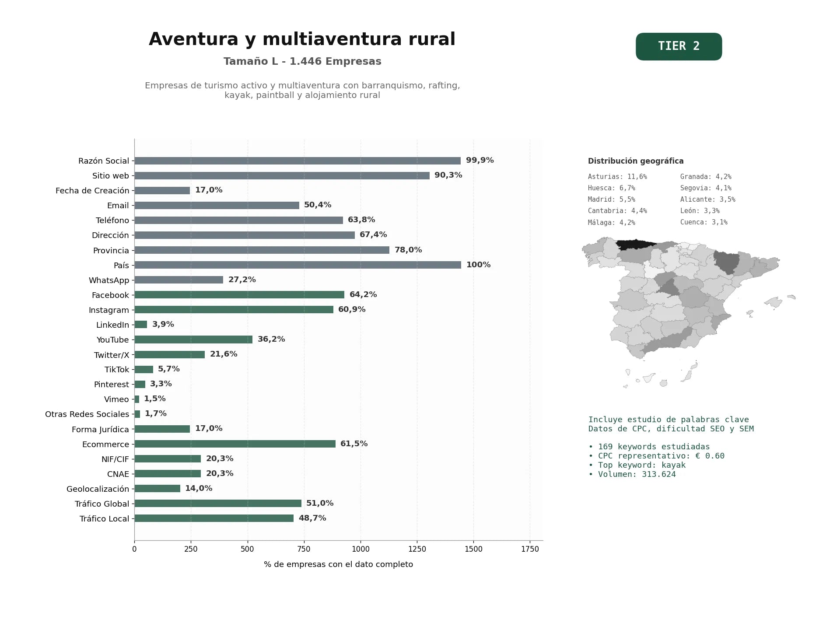This screenshot has width=840, height=630.
Task: Click the '50,4%' value next to Email
Action: 318,205
